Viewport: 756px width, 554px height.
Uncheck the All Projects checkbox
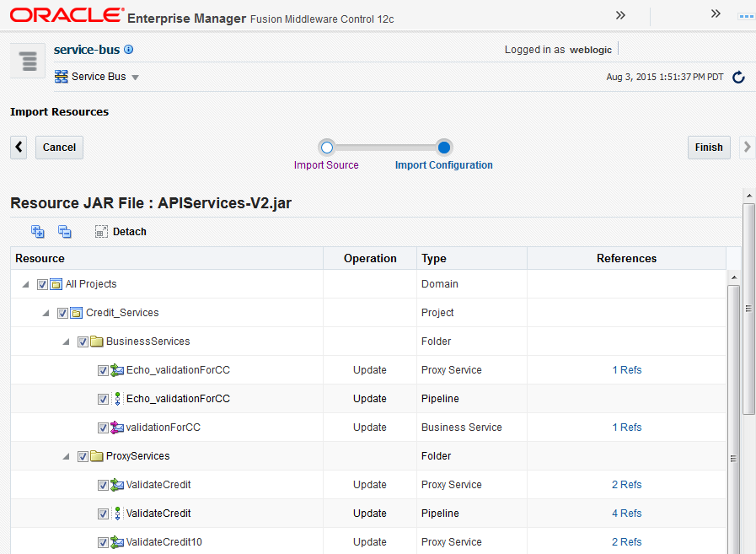pyautogui.click(x=42, y=284)
